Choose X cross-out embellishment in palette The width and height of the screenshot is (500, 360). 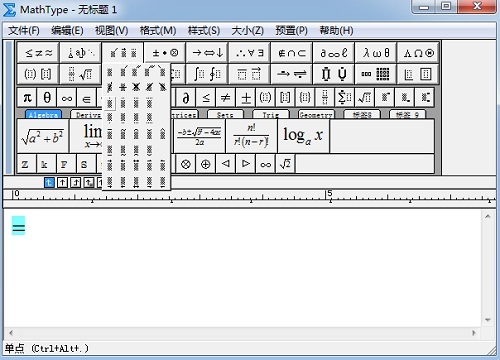pyautogui.click(x=136, y=87)
